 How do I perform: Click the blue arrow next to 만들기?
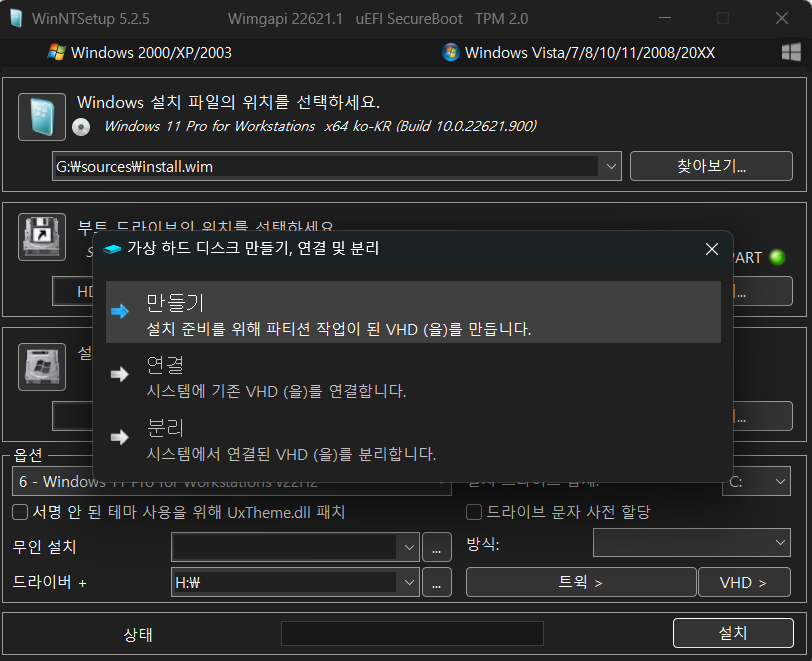tap(120, 311)
